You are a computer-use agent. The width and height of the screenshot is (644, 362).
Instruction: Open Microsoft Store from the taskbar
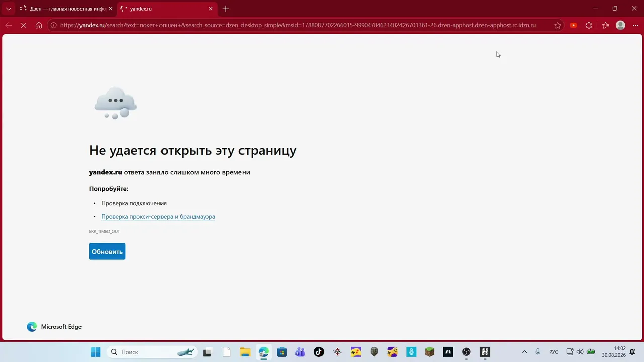(282, 352)
